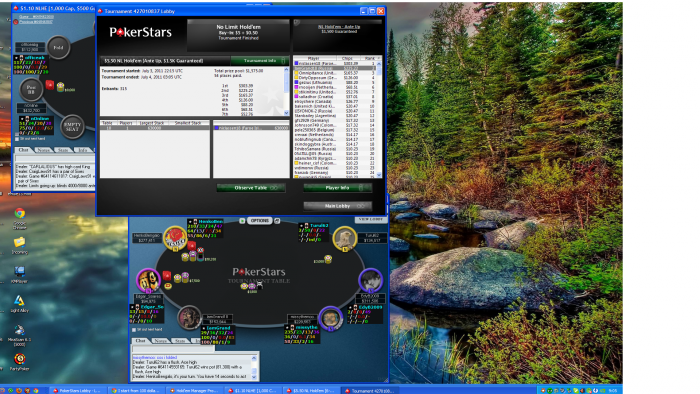Screen dimensions: 700x394
Task: Click the taskbar clock
Action: click(613, 390)
